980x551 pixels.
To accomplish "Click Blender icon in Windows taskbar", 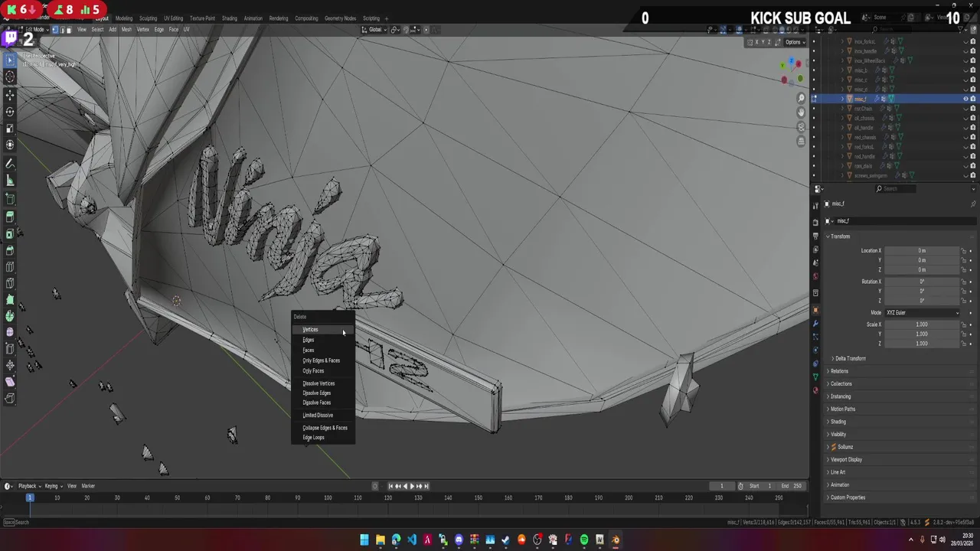I will pyautogui.click(x=616, y=540).
